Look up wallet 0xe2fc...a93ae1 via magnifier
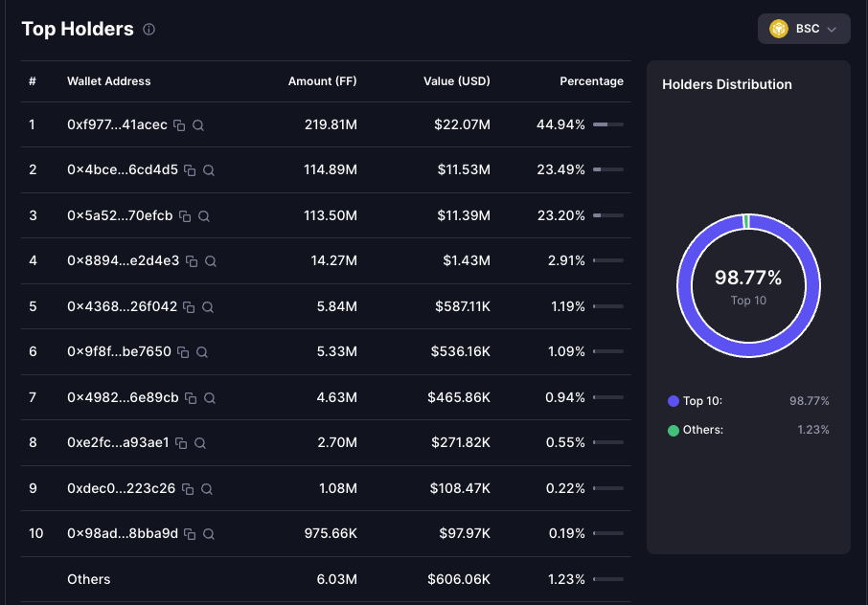Image resolution: width=868 pixels, height=605 pixels. pos(200,443)
